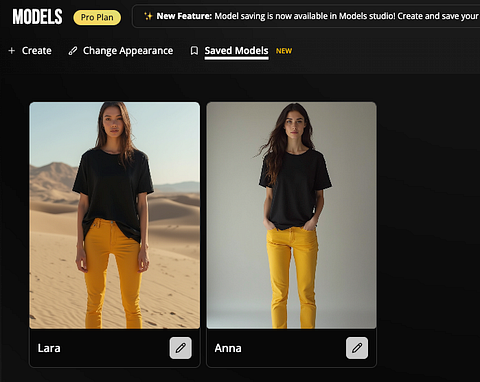Select the Saved Models tab
The width and height of the screenshot is (480, 382).
tap(236, 51)
